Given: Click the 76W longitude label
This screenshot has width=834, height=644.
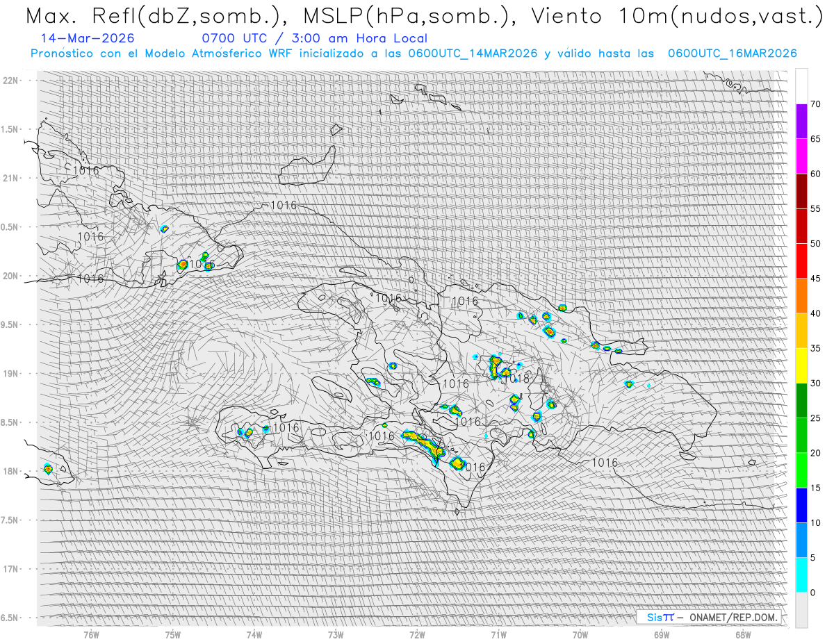Looking at the screenshot, I should [91, 635].
